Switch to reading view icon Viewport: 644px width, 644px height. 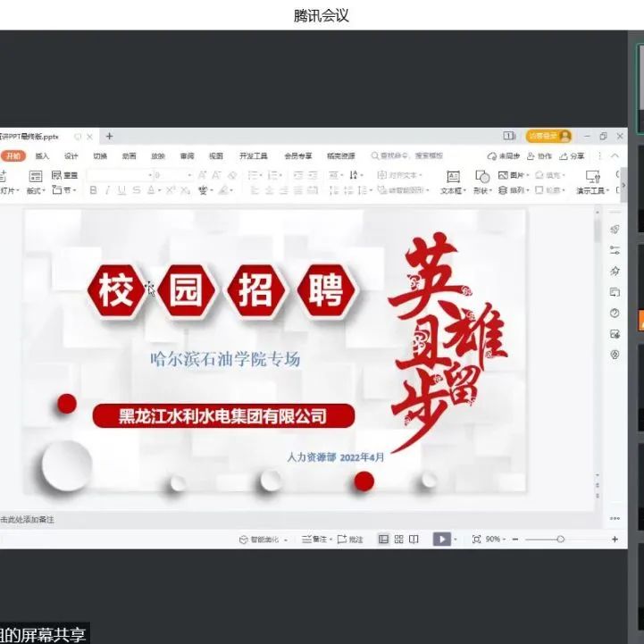click(x=414, y=539)
